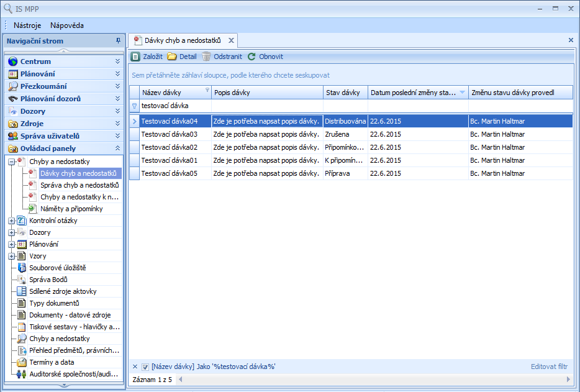
Task: Click the pin icon of Navigační strom
Action: click(118, 41)
